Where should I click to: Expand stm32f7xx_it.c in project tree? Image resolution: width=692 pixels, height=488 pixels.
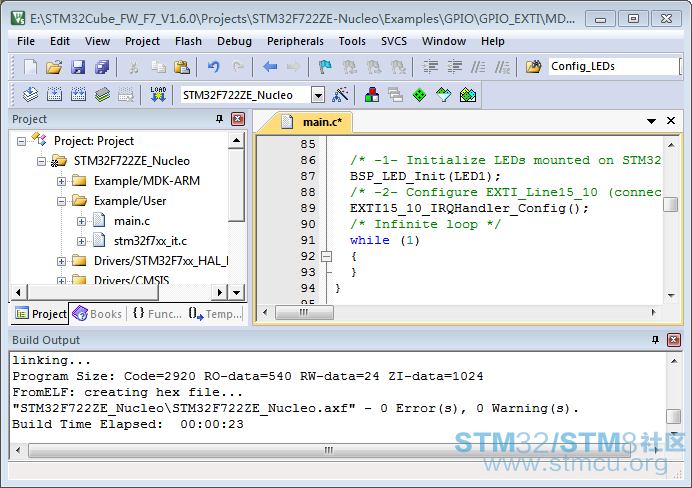click(x=81, y=241)
